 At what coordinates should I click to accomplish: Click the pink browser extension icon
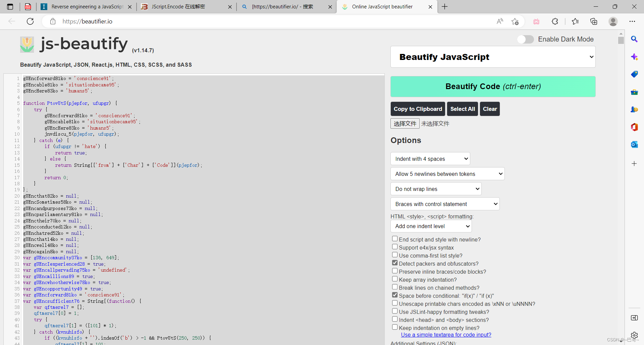[536, 21]
